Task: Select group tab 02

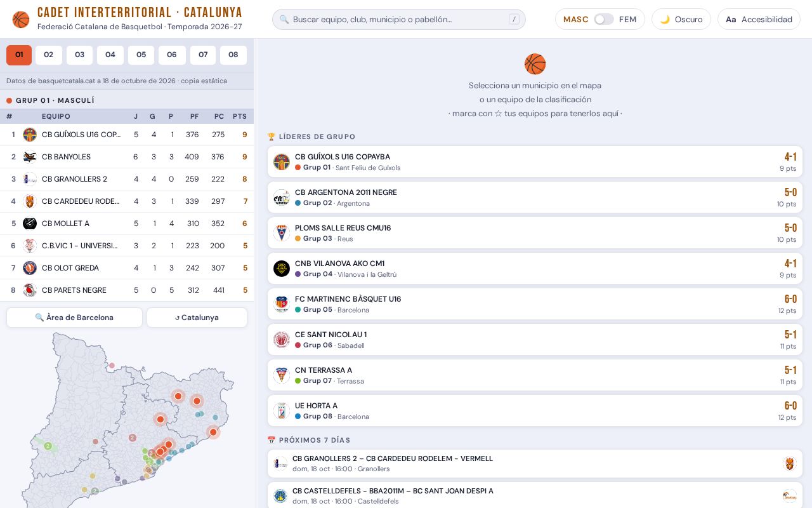Action: pyautogui.click(x=49, y=55)
